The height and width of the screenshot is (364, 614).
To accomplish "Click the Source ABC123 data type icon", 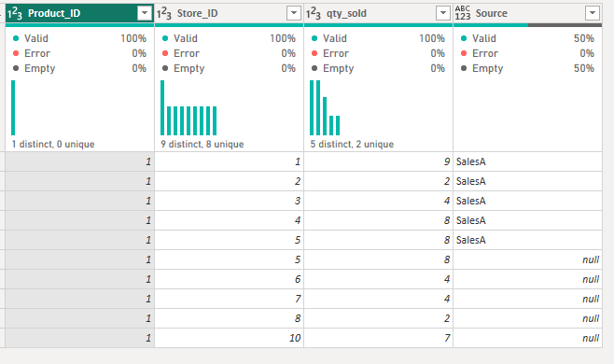I will 463,13.
